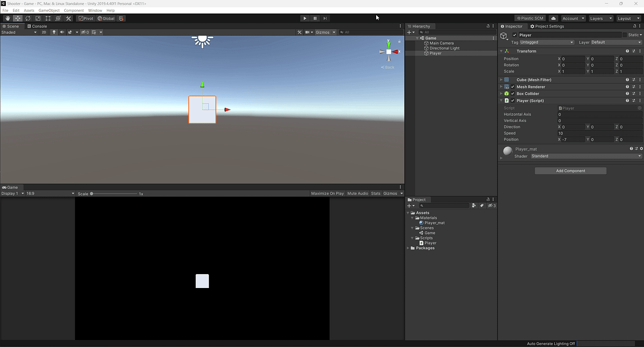This screenshot has width=644, height=347.
Task: Collapse the Transform component foldout
Action: [x=501, y=51]
